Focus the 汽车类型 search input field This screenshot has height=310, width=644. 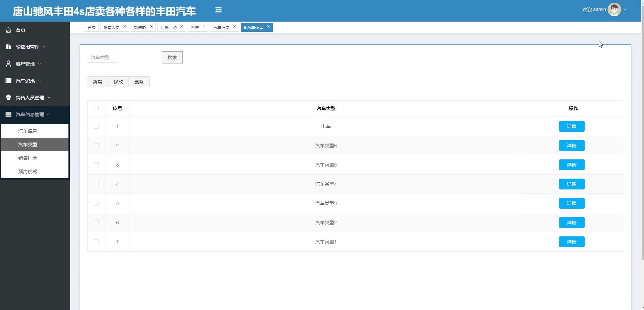[x=103, y=57]
